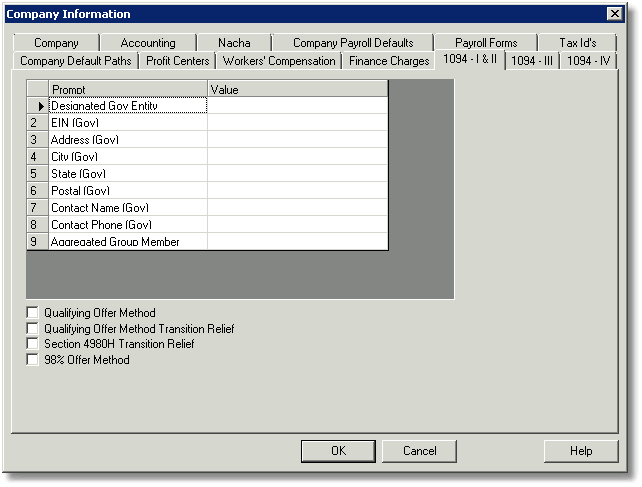The height and width of the screenshot is (487, 642).
Task: Open Company Payroll Defaults tab
Action: point(353,43)
